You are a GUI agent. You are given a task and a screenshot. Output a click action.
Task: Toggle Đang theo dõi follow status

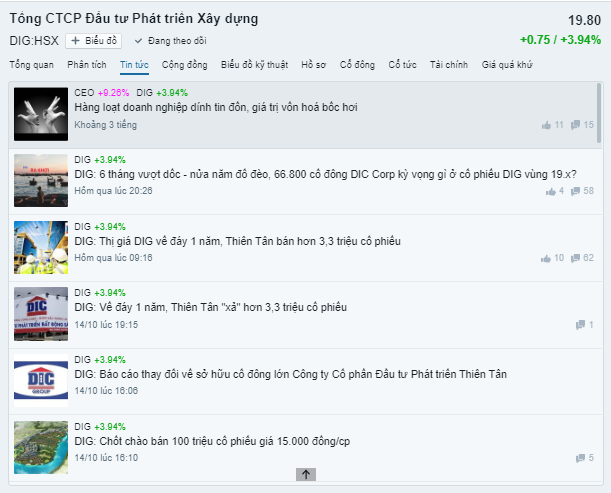click(170, 41)
